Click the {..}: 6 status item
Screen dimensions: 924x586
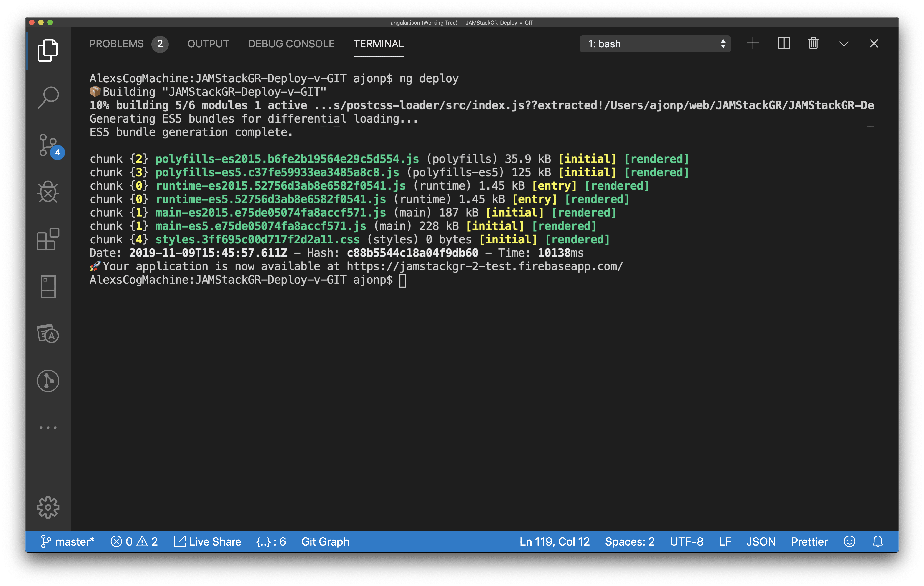271,541
